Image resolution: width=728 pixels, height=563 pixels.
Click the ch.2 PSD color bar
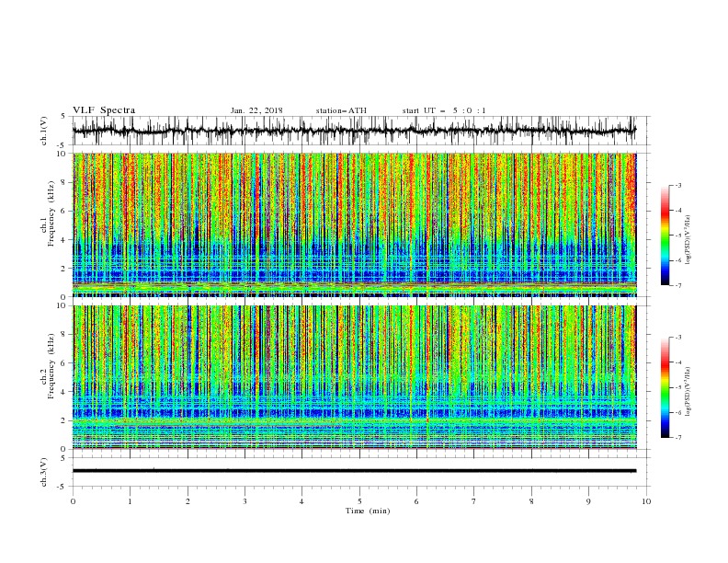tap(665, 387)
